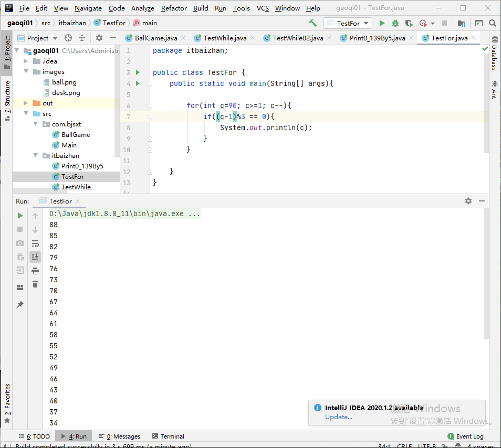Print the console output
The width and height of the screenshot is (501, 448).
(x=35, y=271)
